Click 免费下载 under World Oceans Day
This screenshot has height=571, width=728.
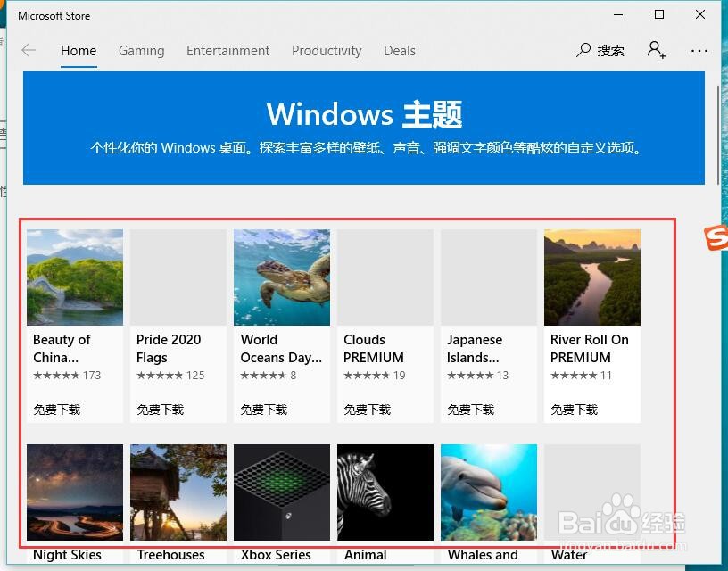264,410
